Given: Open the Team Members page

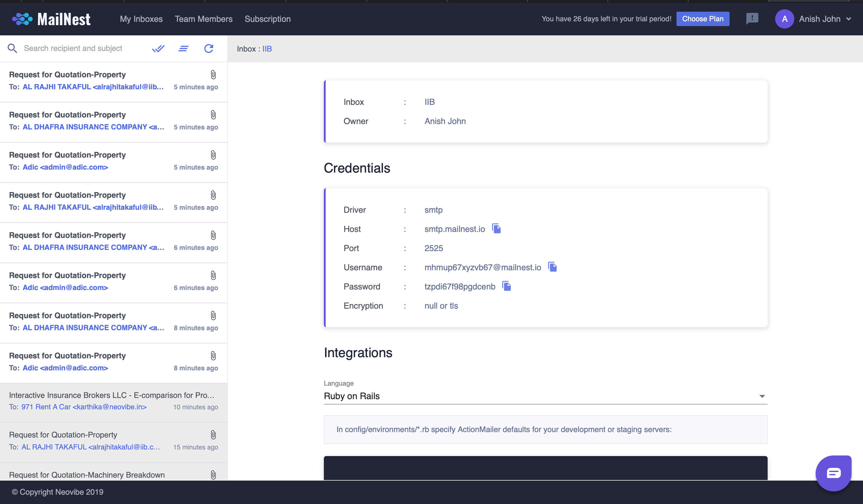Looking at the screenshot, I should pyautogui.click(x=203, y=19).
